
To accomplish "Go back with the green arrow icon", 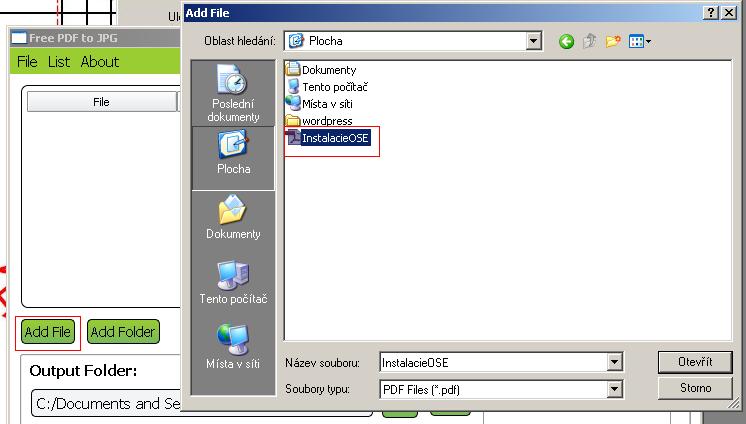I will pos(566,41).
